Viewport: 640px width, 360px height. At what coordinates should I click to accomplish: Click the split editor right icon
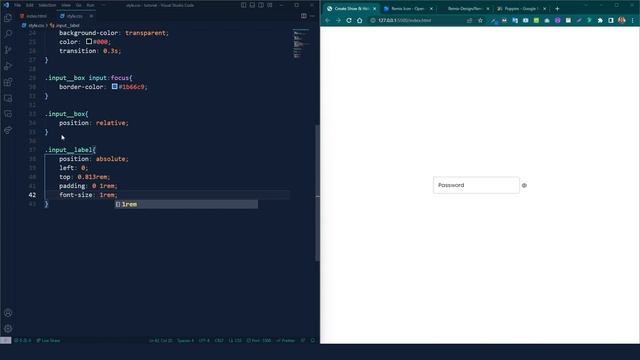coord(304,16)
